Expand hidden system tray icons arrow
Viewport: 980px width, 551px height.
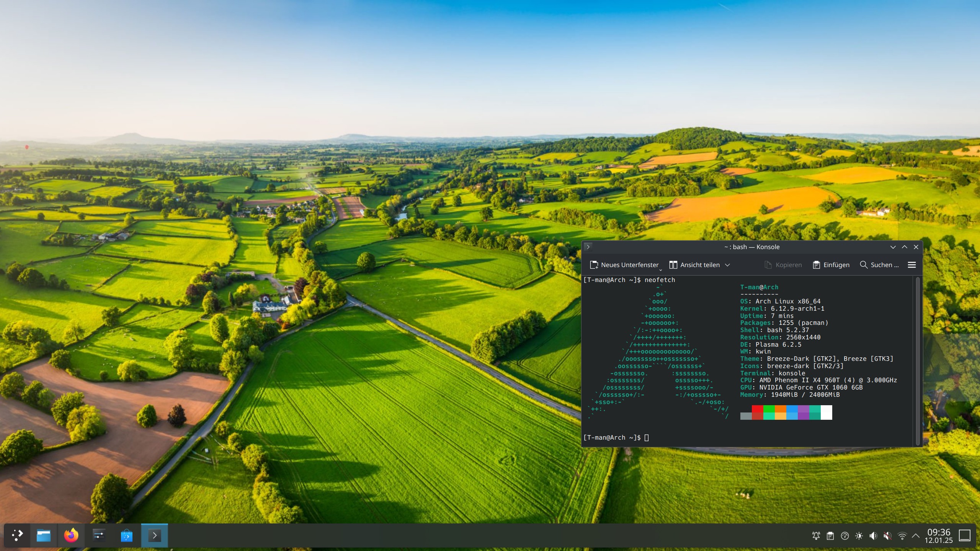[916, 536]
